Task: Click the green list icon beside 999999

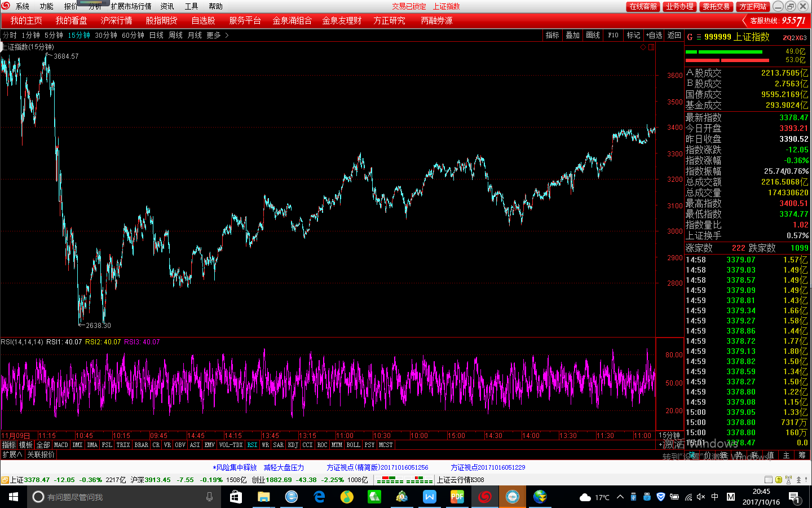Action: point(699,37)
